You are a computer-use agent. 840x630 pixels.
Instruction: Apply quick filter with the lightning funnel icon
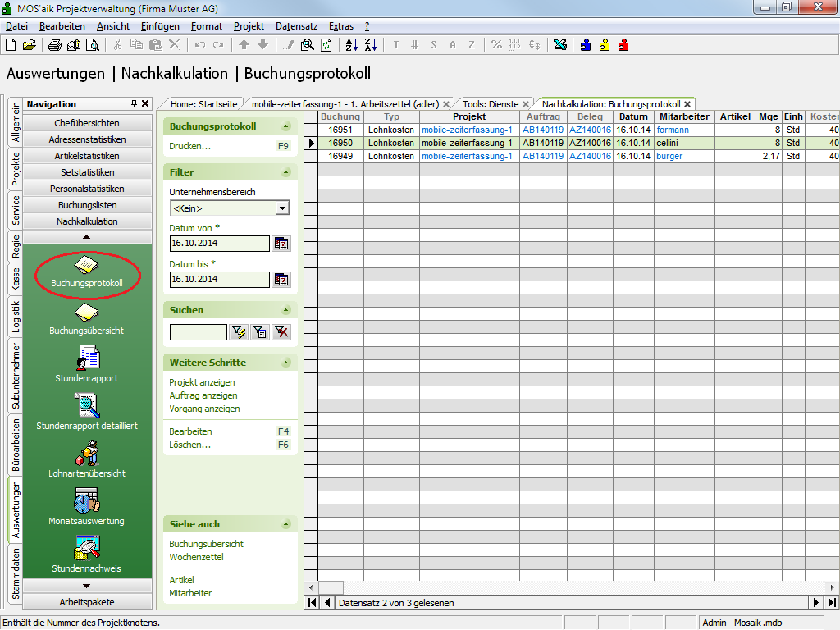point(239,332)
